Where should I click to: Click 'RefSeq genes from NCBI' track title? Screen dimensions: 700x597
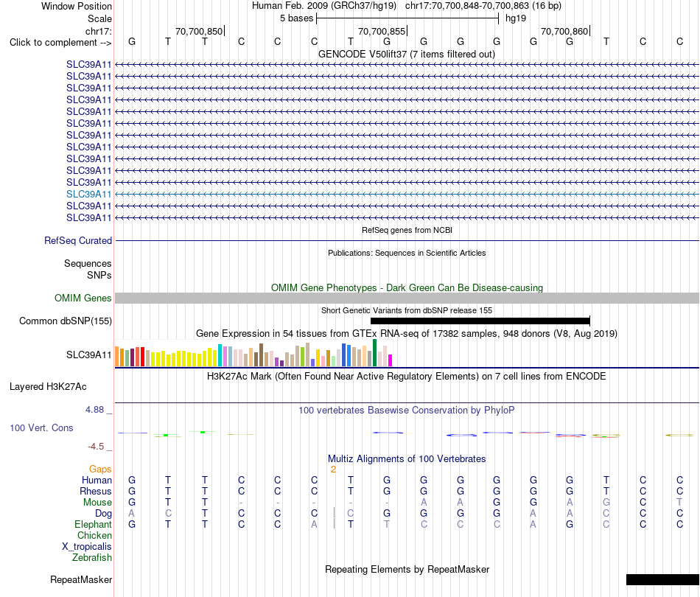(407, 231)
